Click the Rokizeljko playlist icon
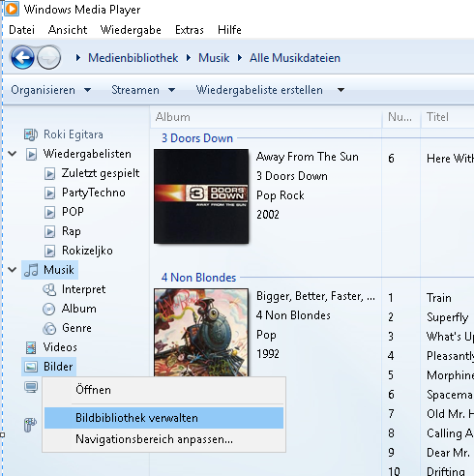Screen dimensions: 474x476 pos(49,252)
